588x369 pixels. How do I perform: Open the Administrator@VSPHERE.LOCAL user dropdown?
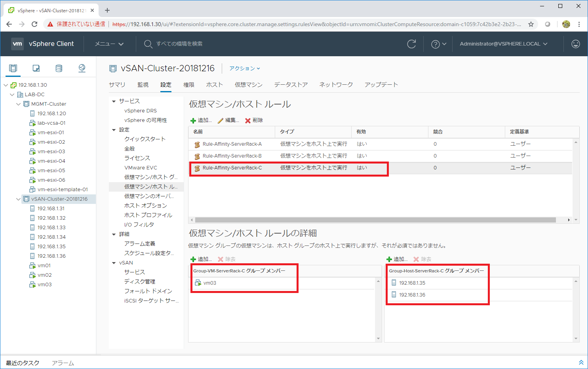point(503,44)
